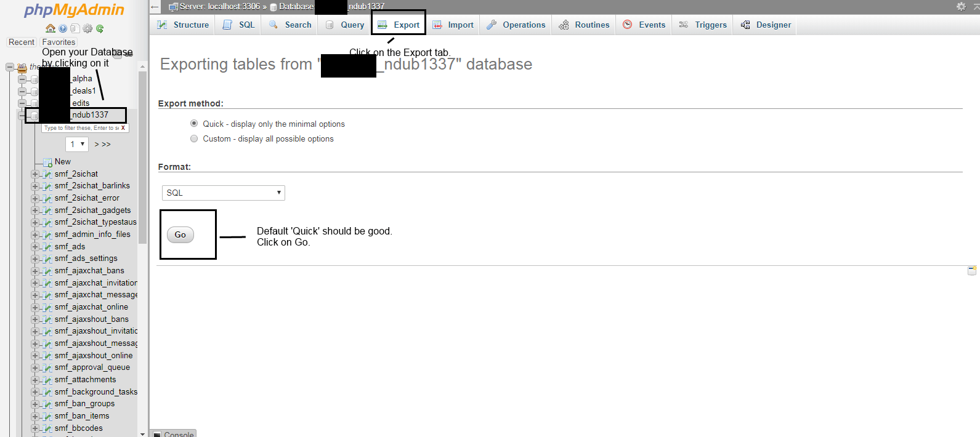The width and height of the screenshot is (980, 437).
Task: Open navigation panel settings via the gear icon
Action: point(87,28)
